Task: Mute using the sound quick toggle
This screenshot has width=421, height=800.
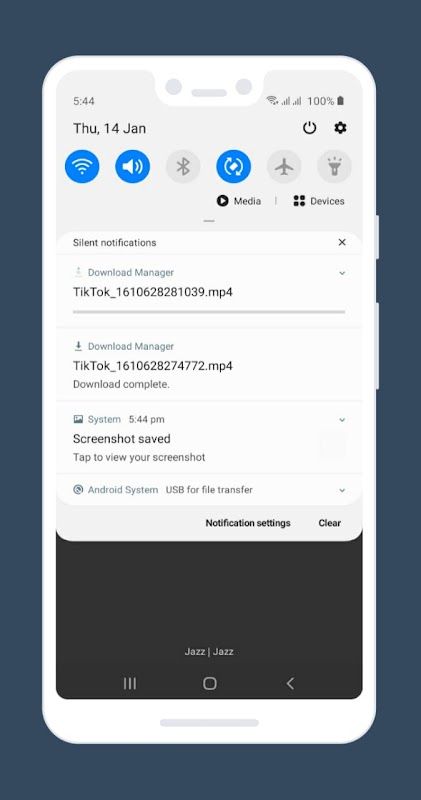Action: point(133,166)
